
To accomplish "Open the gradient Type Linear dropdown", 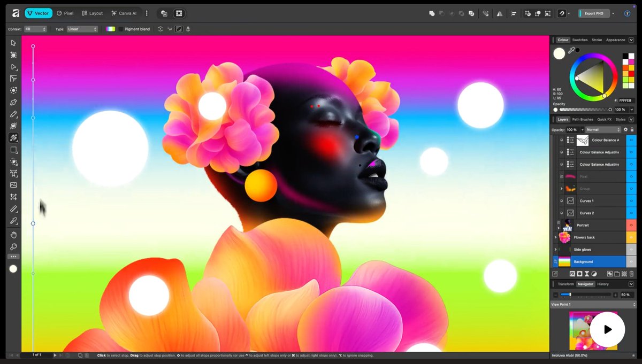I will pos(82,29).
